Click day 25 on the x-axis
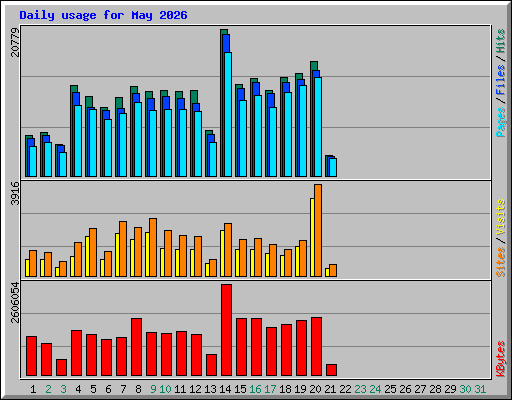The height and width of the screenshot is (400, 512). [x=390, y=389]
